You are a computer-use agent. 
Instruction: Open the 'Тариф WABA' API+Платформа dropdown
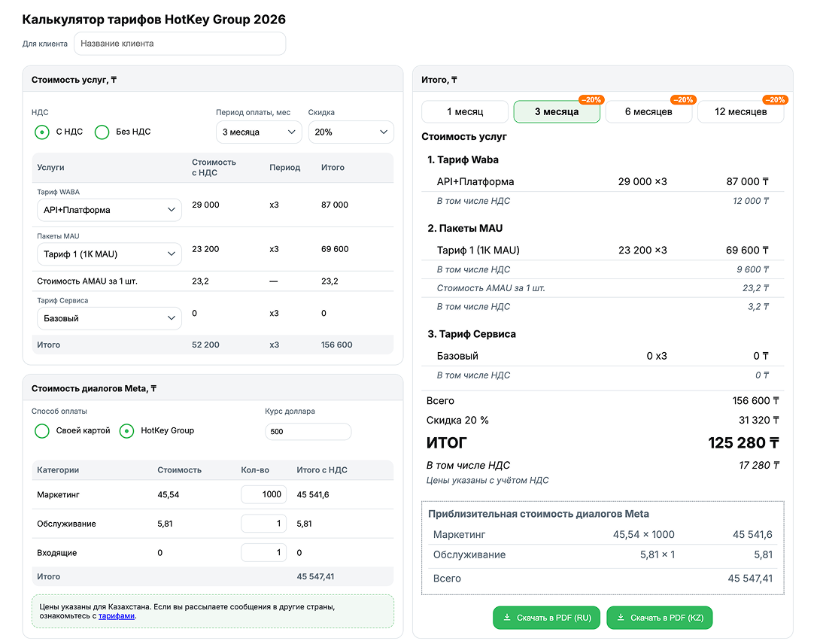click(x=109, y=210)
